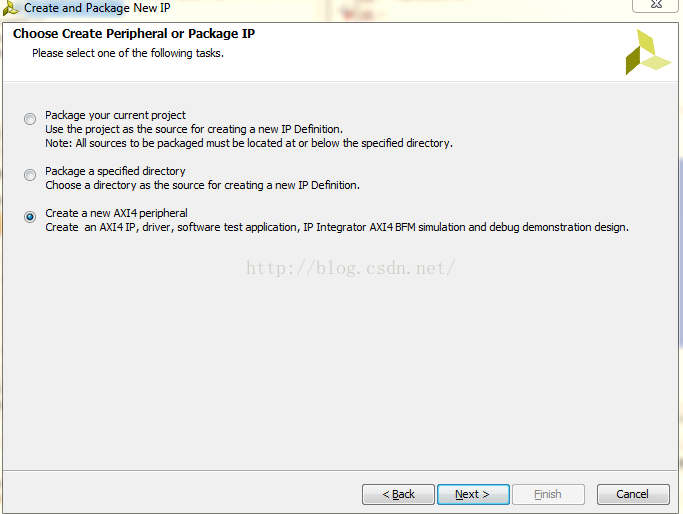Click the Back button
The width and height of the screenshot is (683, 514).
coord(398,494)
